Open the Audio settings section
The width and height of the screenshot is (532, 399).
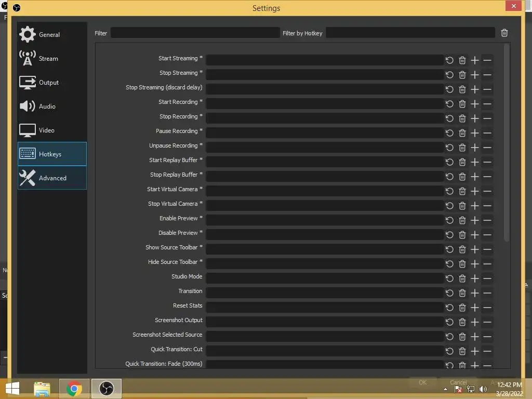pos(52,106)
